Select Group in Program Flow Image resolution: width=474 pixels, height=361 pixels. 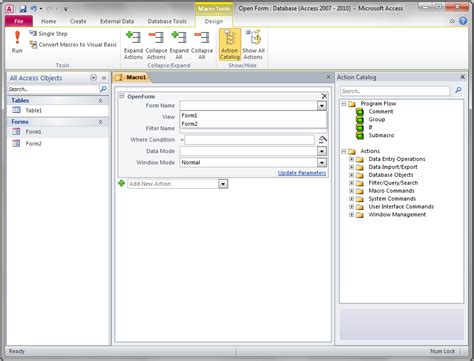click(x=377, y=119)
